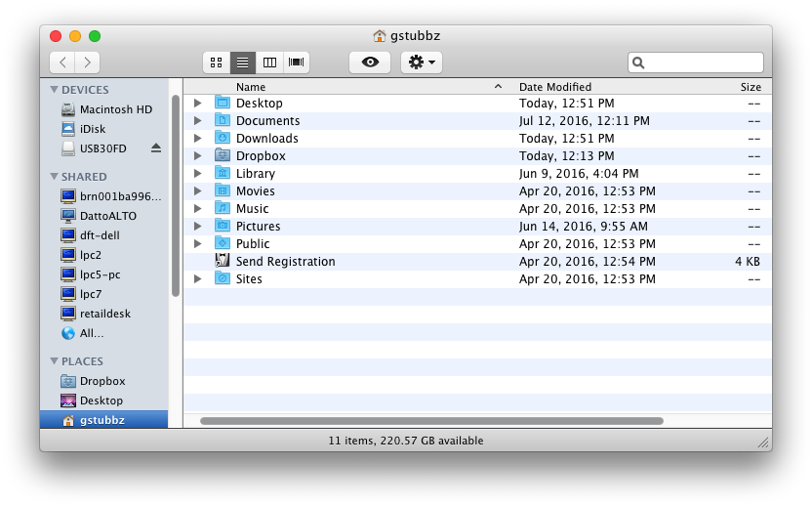Viewport: 812px width, 506px height.
Task: Select the Desktop folder icon in list
Action: 223,103
